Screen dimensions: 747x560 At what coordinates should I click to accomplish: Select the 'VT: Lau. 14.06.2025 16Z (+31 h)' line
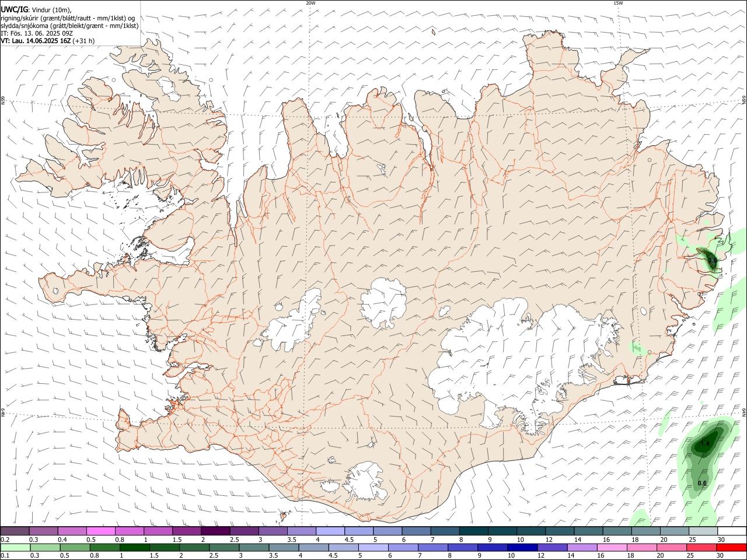click(48, 41)
